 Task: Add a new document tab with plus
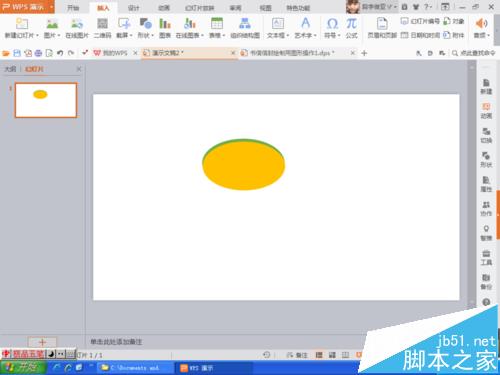click(x=364, y=53)
